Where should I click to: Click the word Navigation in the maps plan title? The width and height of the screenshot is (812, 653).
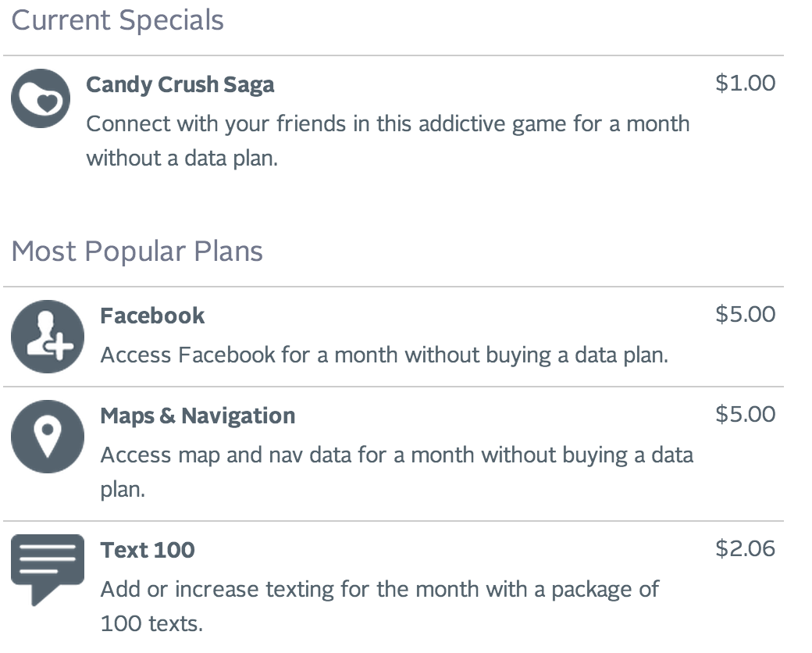pyautogui.click(x=237, y=416)
